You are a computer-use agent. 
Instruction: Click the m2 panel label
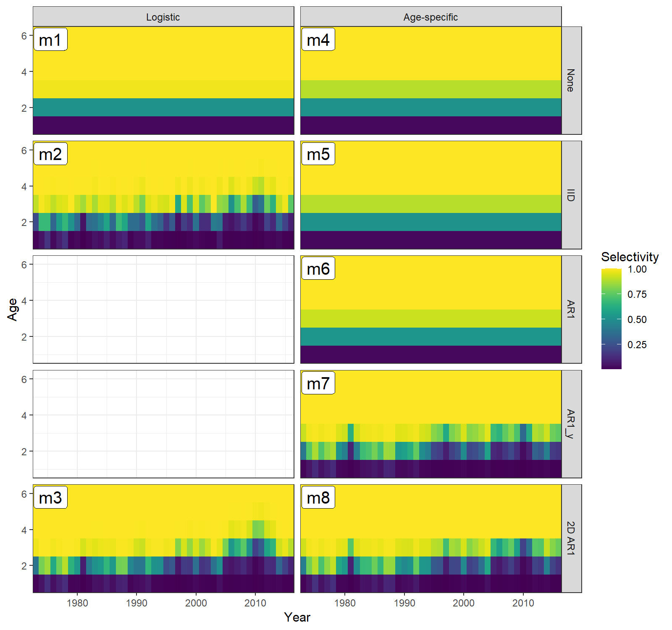(50, 154)
